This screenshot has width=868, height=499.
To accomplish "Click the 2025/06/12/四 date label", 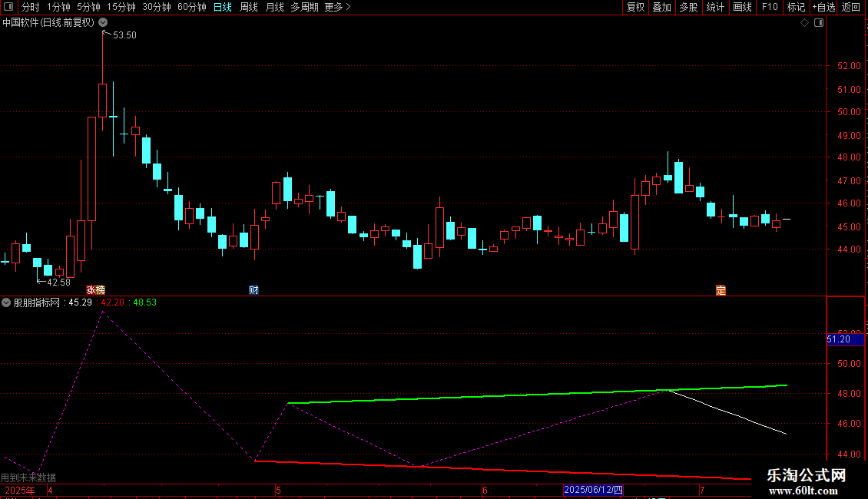I will [594, 490].
